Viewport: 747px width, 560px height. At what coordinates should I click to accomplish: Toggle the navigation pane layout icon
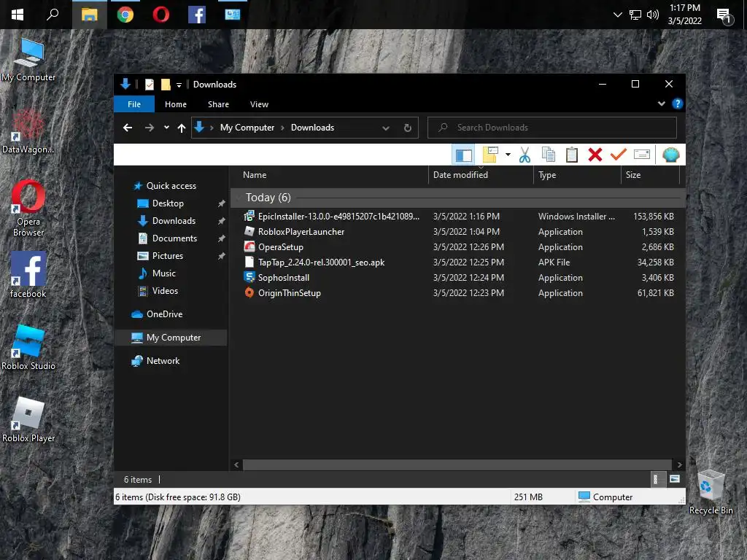[463, 155]
